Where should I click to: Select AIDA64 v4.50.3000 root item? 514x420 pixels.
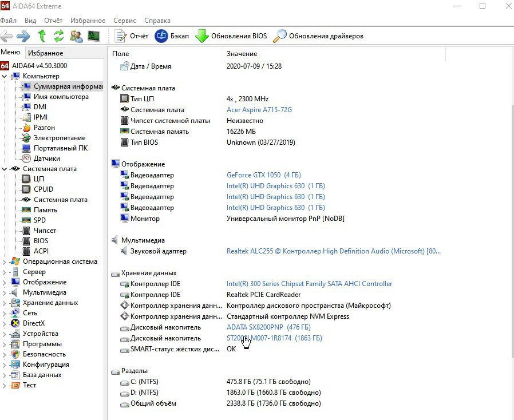[x=34, y=66]
